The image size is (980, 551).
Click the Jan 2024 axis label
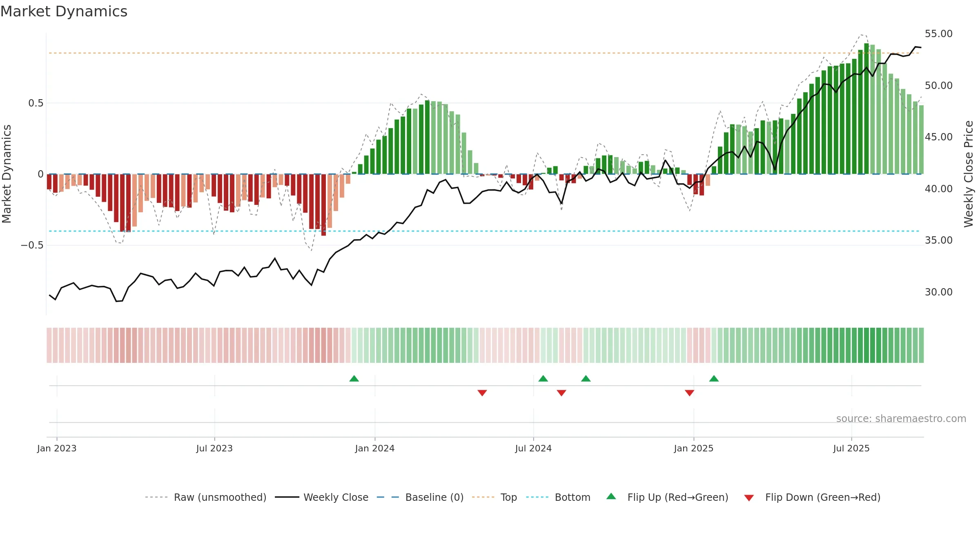click(x=375, y=448)
